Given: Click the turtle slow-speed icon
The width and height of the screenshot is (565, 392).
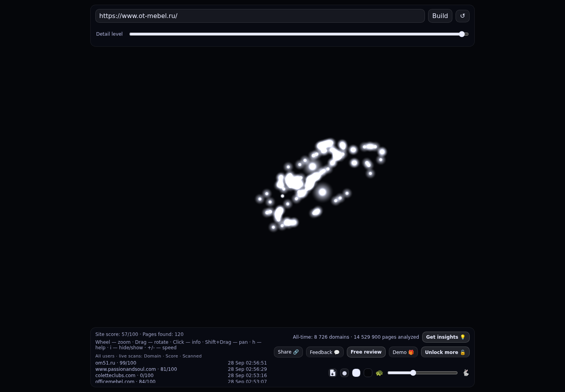Looking at the screenshot, I should click(x=379, y=373).
